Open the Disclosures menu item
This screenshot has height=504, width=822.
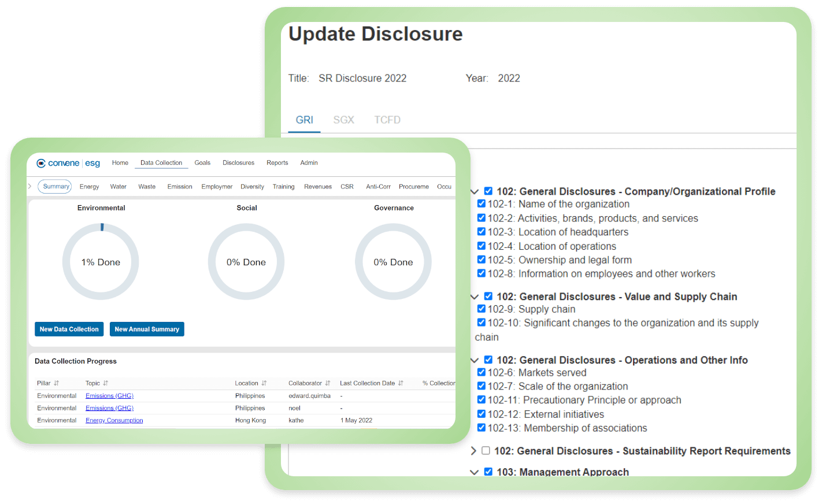click(x=238, y=163)
